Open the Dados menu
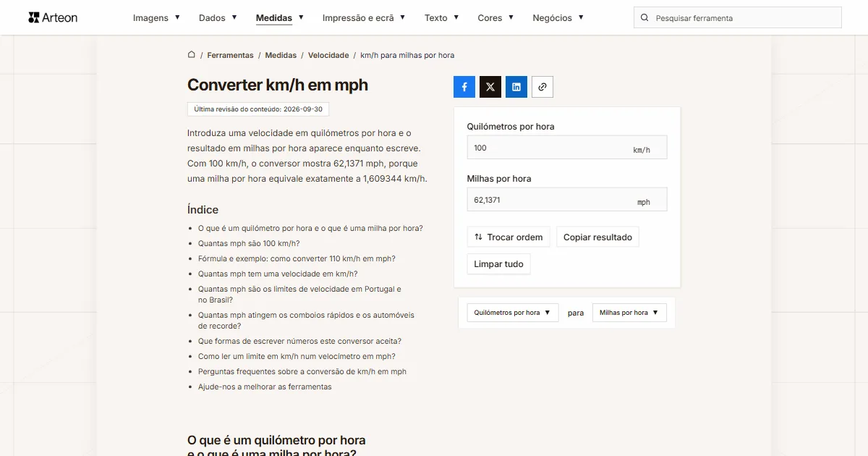 coord(218,18)
